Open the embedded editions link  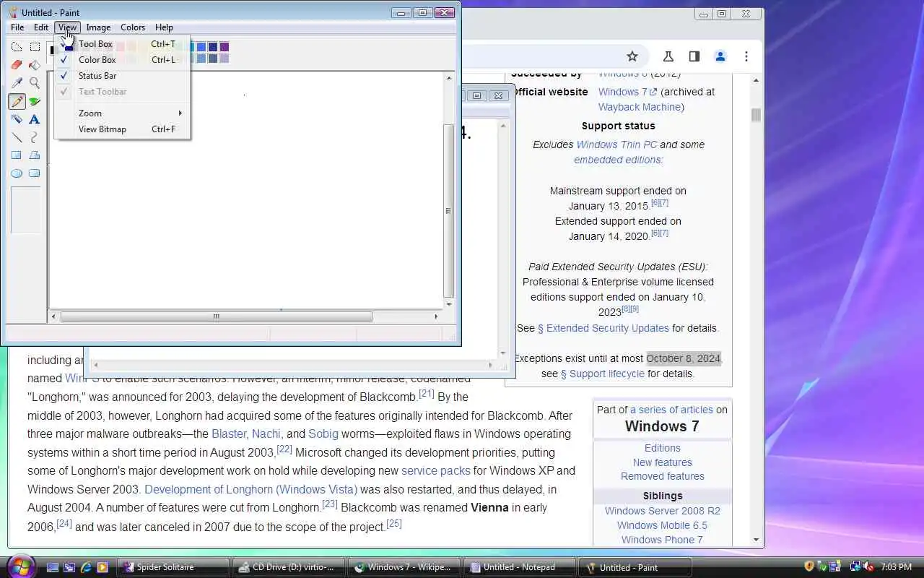click(x=617, y=160)
